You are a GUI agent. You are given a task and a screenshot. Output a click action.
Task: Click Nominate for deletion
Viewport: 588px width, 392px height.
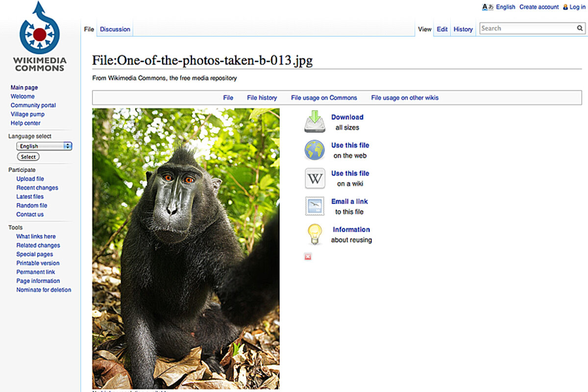pyautogui.click(x=44, y=290)
